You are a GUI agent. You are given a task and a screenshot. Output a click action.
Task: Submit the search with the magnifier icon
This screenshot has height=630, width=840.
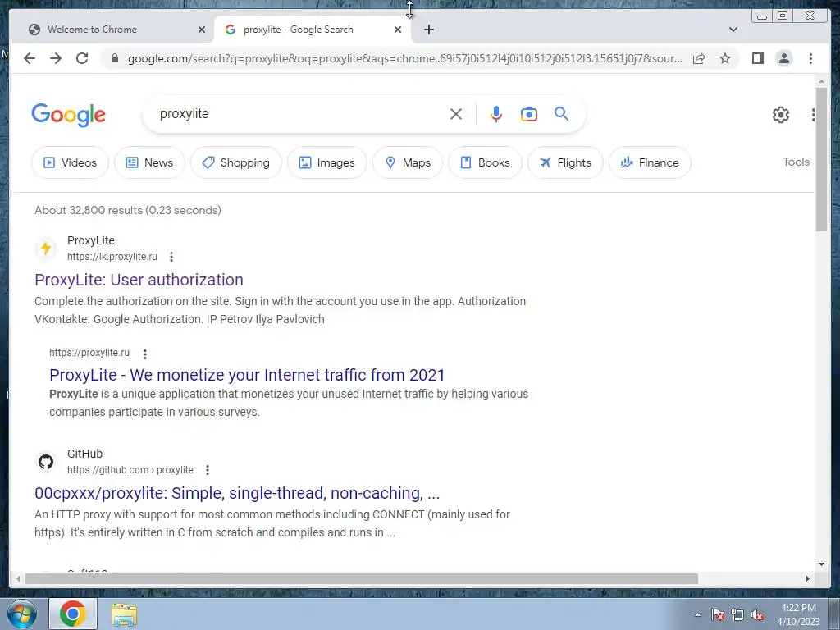click(x=561, y=113)
